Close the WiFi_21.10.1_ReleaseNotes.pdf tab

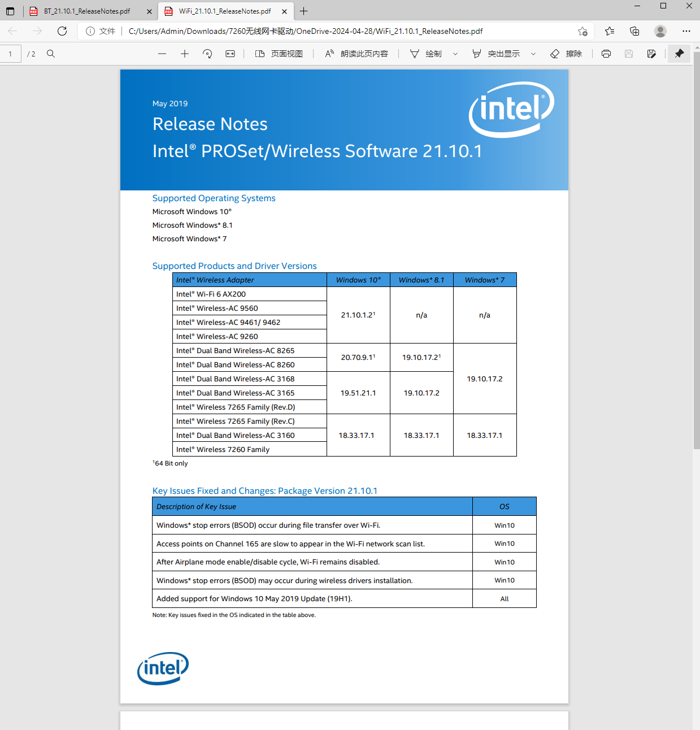tap(284, 11)
